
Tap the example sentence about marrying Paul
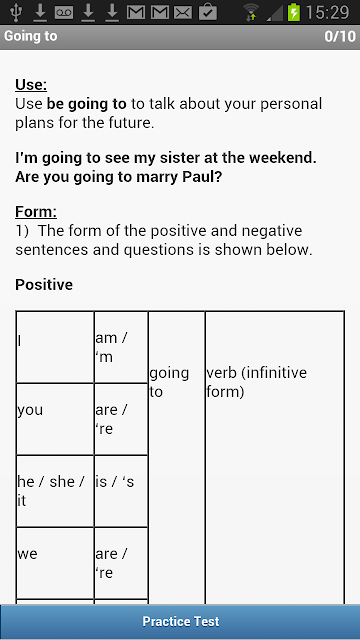(x=118, y=178)
